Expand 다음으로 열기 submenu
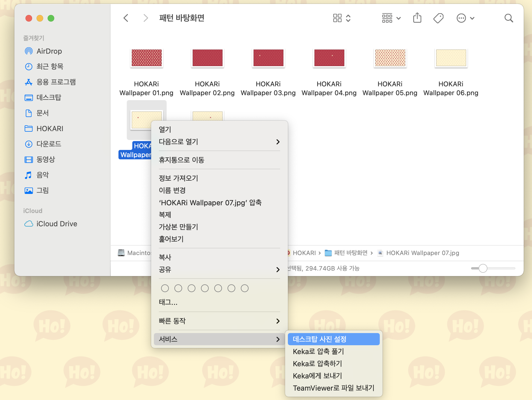 pyautogui.click(x=219, y=142)
